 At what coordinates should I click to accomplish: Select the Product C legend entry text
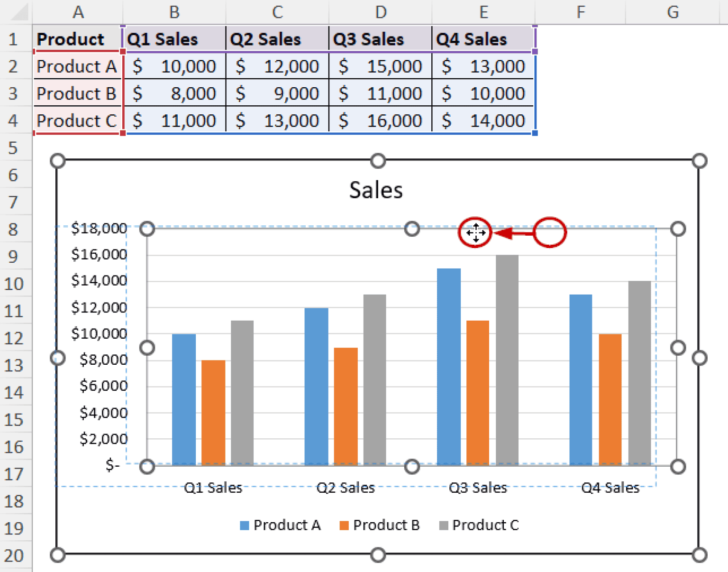[x=486, y=525]
